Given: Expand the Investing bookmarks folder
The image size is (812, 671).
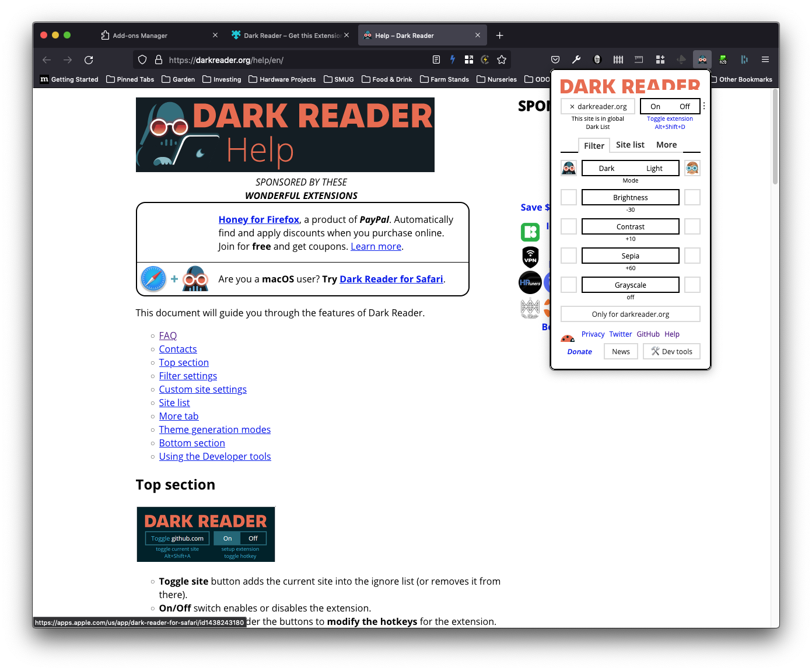Looking at the screenshot, I should 222,79.
